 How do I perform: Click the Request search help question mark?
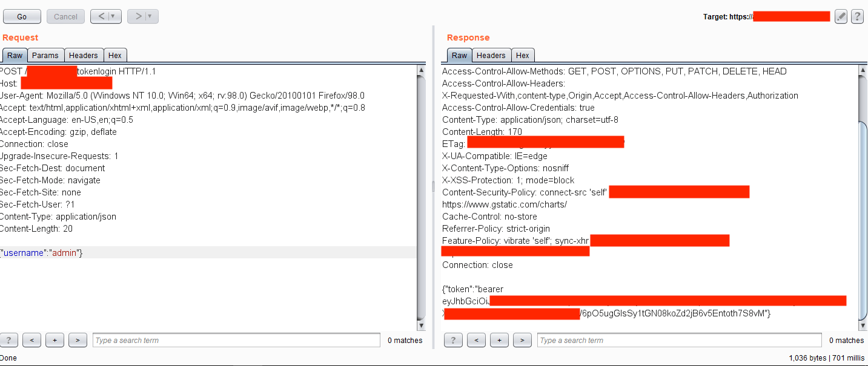pos(9,340)
